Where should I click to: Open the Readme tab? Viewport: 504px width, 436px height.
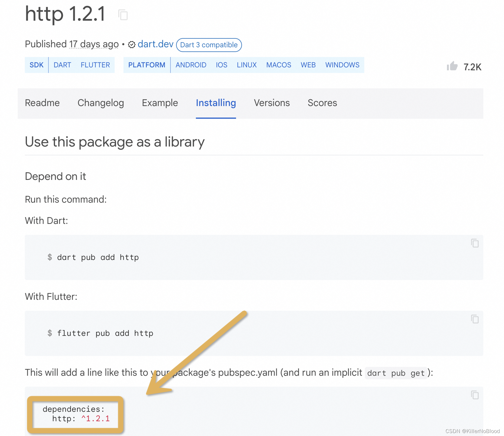[x=42, y=103]
